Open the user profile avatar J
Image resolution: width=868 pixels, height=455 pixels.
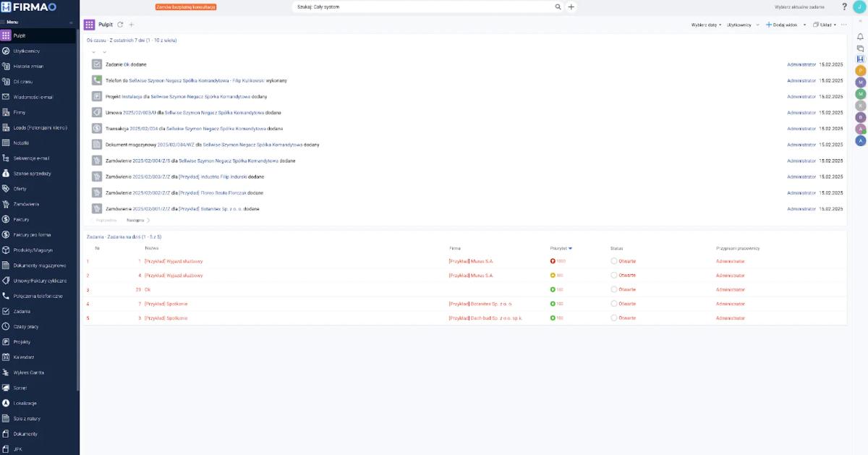click(x=859, y=7)
